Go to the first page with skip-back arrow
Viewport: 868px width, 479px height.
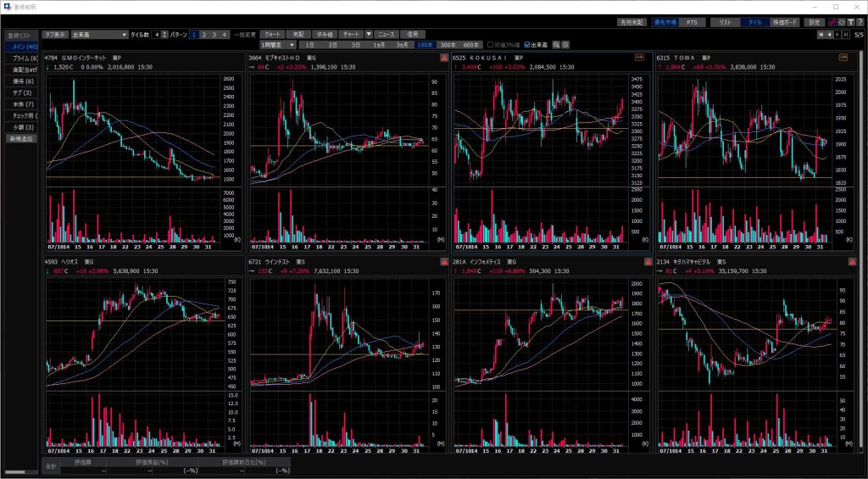820,35
